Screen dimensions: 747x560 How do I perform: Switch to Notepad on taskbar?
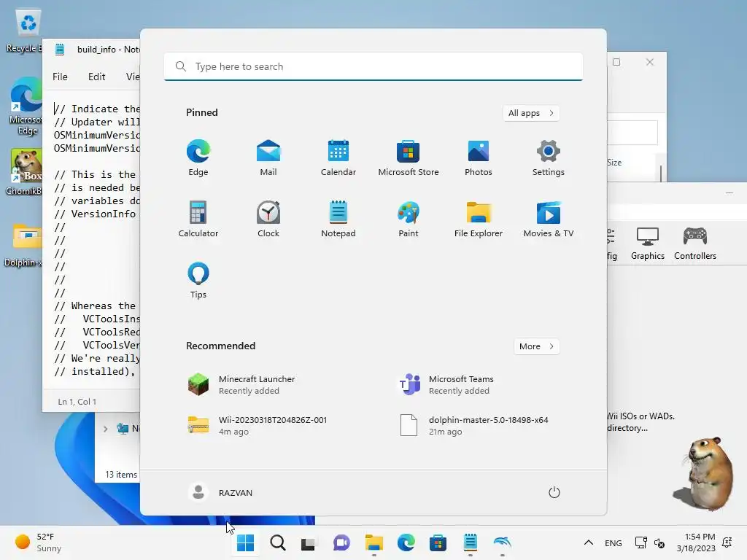(471, 542)
